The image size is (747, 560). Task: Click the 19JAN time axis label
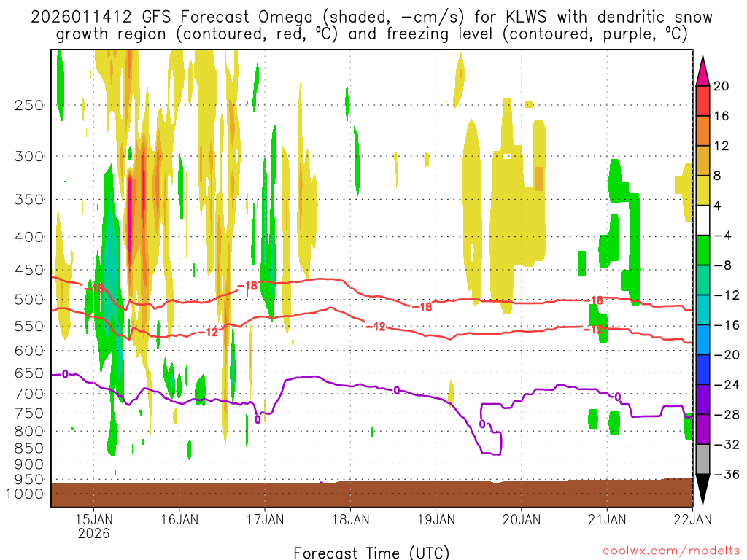[436, 519]
